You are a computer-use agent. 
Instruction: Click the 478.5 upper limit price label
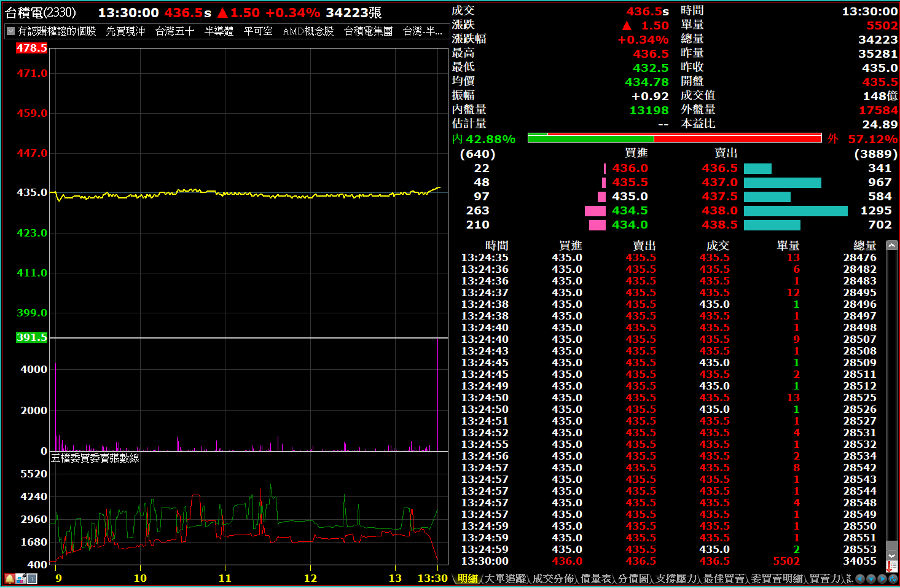(x=32, y=48)
